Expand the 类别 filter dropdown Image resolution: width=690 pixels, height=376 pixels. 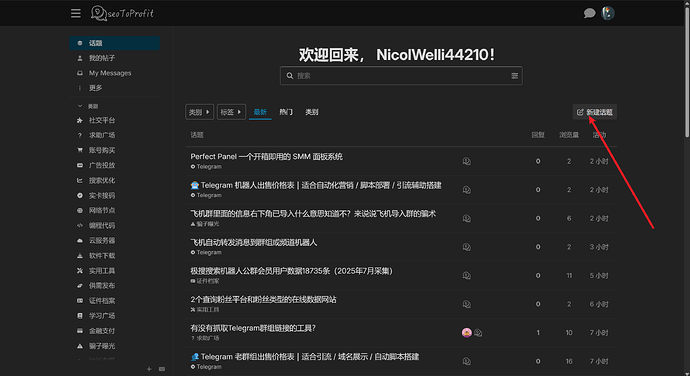point(199,112)
